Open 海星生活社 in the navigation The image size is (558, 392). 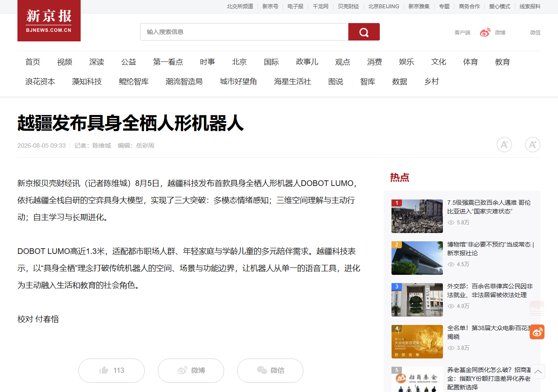pyautogui.click(x=293, y=81)
